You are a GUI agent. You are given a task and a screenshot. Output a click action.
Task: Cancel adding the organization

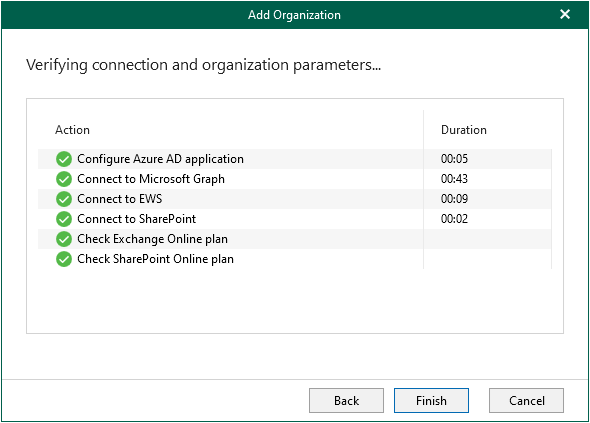pyautogui.click(x=526, y=400)
